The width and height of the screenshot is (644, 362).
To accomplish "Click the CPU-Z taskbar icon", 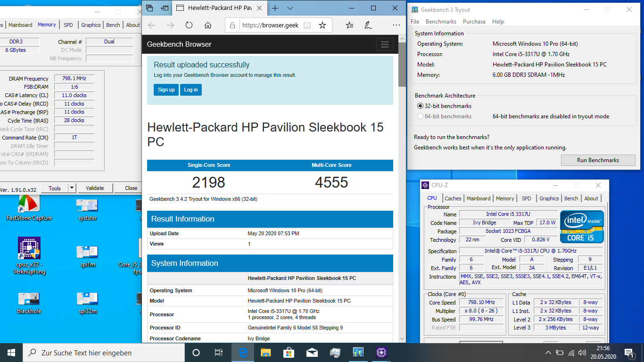I will tap(381, 353).
